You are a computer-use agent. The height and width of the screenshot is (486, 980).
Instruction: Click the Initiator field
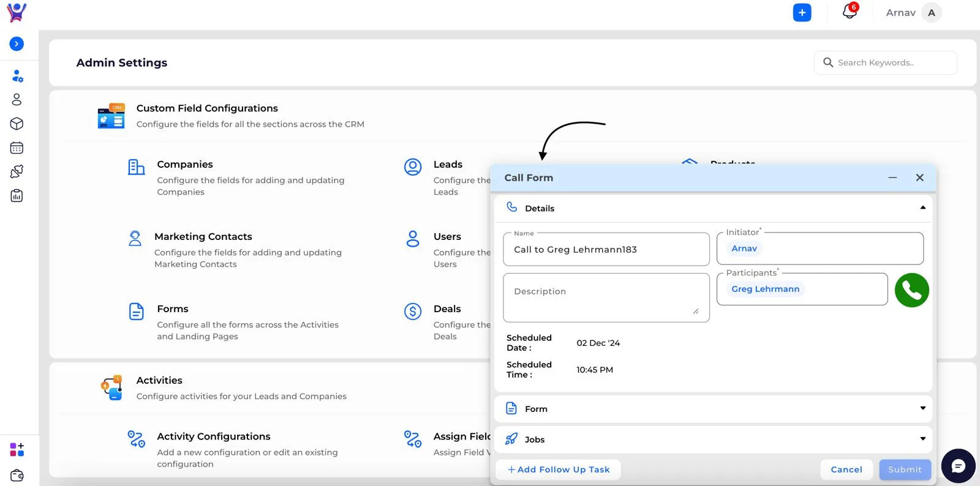pyautogui.click(x=820, y=249)
